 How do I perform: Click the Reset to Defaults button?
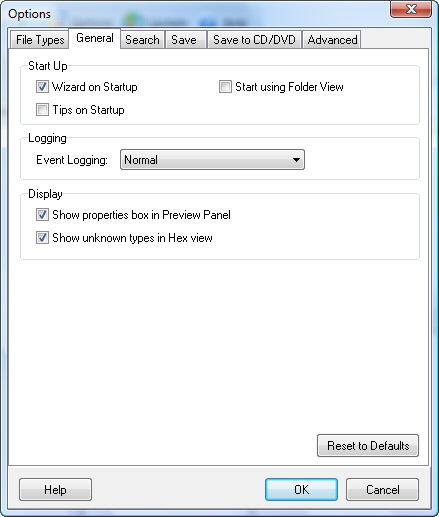368,446
